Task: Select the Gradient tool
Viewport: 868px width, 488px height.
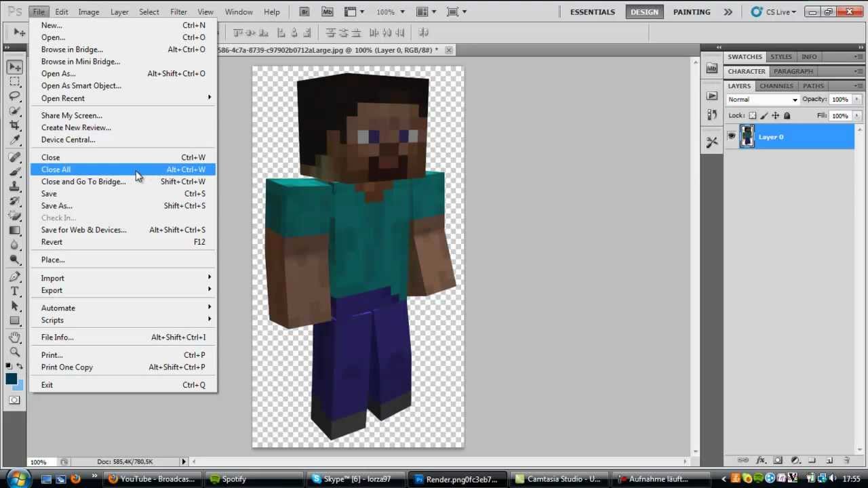Action: pos(15,230)
